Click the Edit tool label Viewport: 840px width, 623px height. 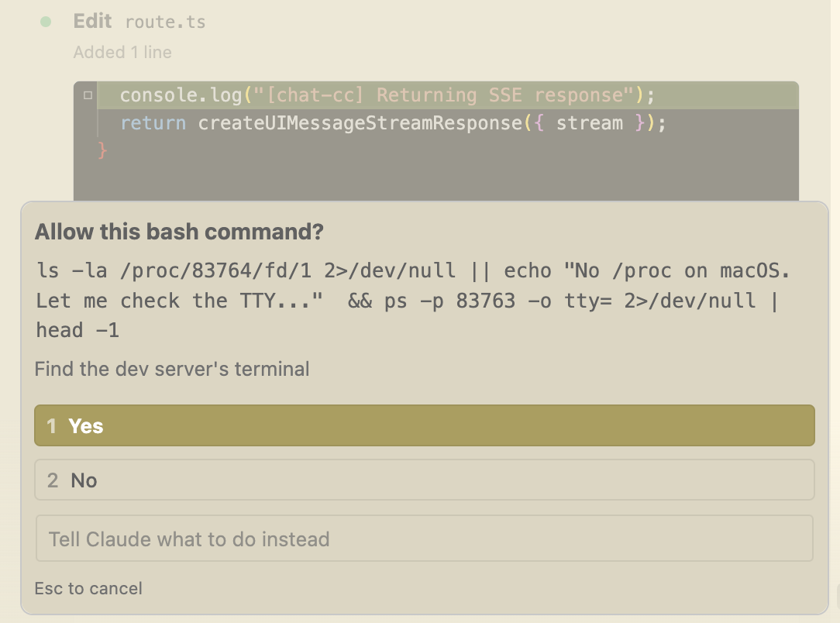(92, 22)
